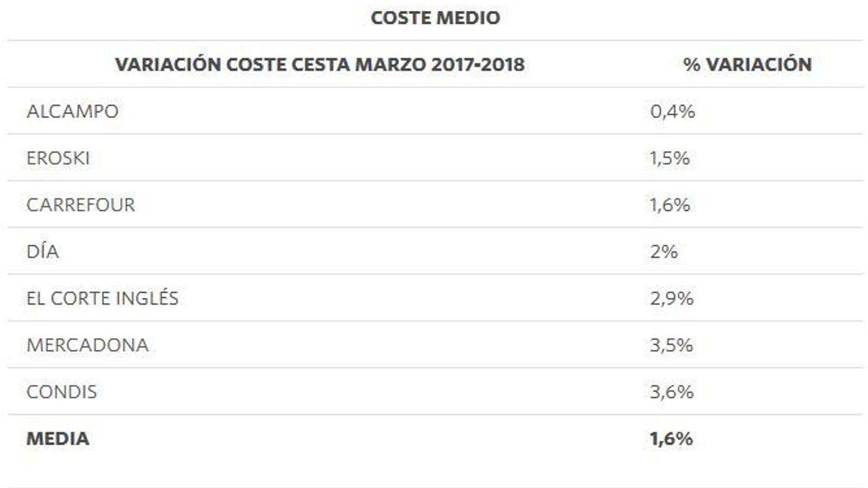This screenshot has height=488, width=868.
Task: Select the bold MEDIA row label
Action: click(x=58, y=439)
